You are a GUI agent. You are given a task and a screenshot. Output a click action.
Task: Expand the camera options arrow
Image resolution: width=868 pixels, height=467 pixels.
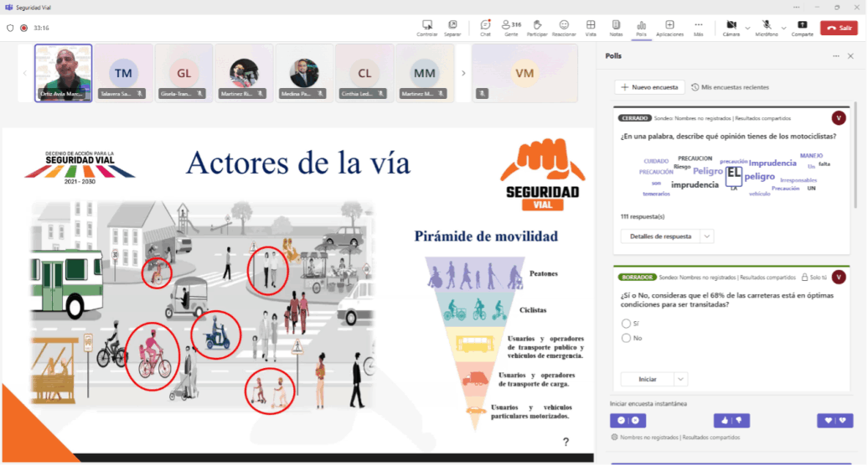[747, 28]
